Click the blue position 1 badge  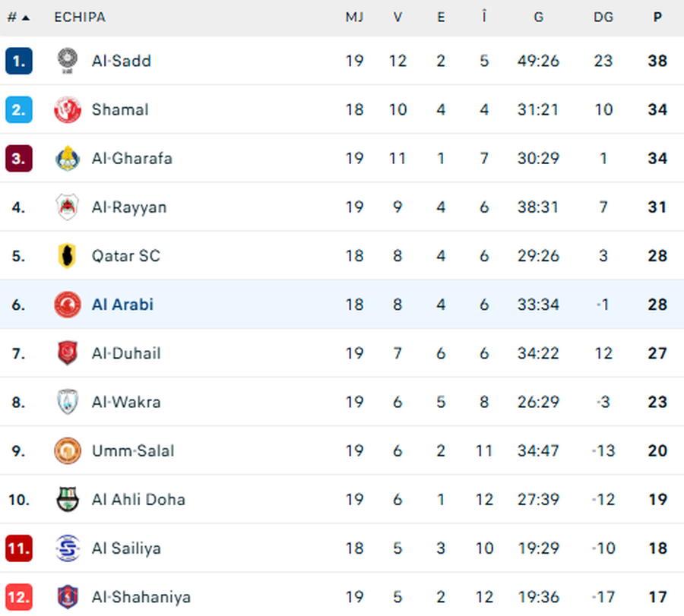18,61
